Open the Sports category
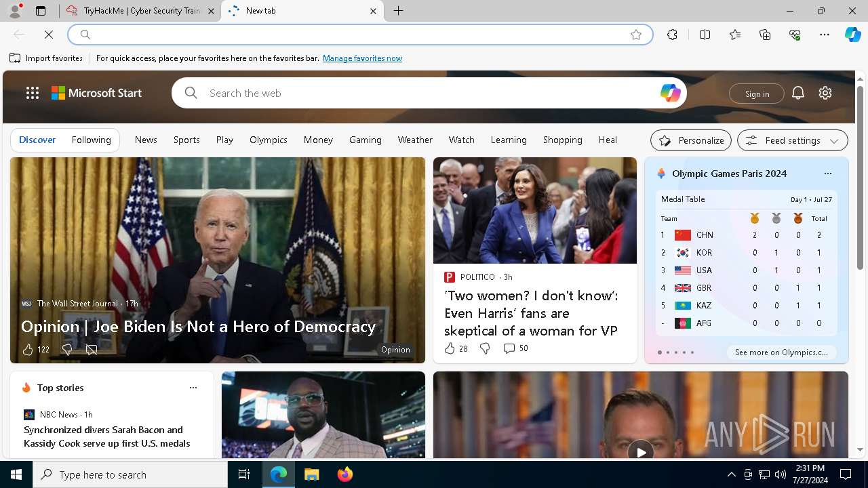The width and height of the screenshot is (868, 488). point(186,140)
